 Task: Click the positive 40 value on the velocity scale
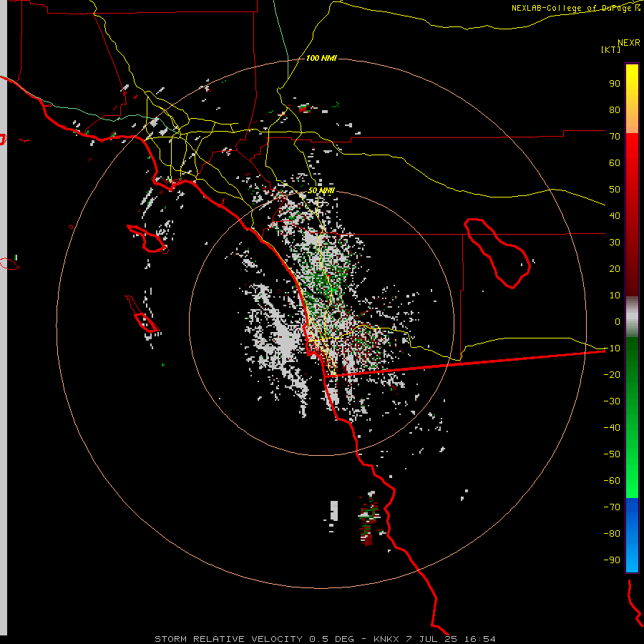pyautogui.click(x=615, y=216)
